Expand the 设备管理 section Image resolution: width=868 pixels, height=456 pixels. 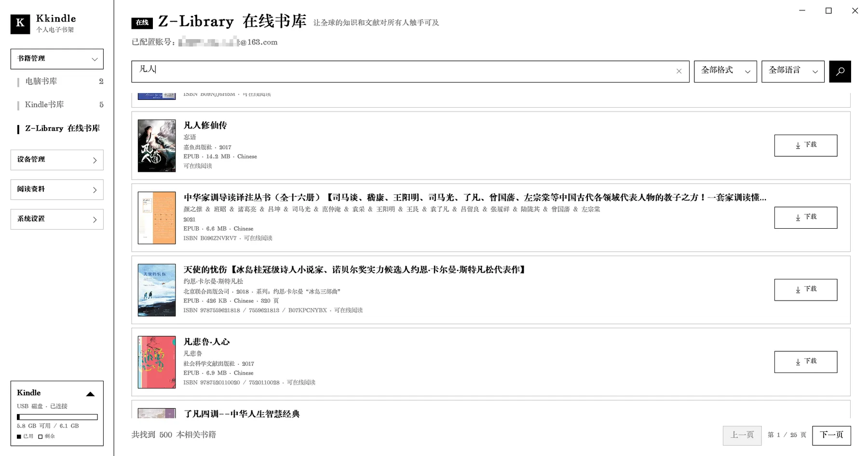57,160
